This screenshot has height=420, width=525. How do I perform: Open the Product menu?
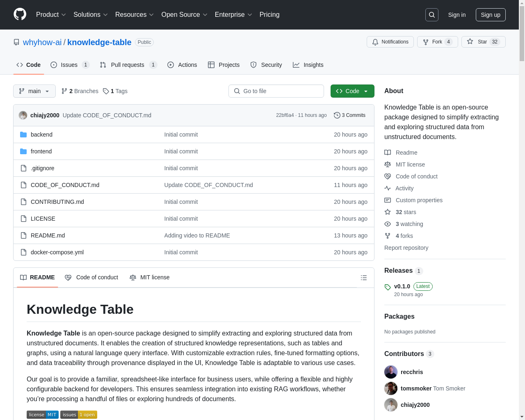point(51,15)
